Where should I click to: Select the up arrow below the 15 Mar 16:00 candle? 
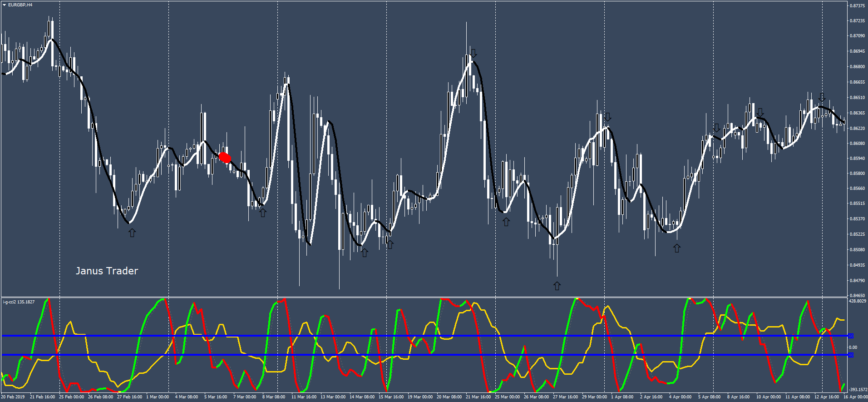390,244
